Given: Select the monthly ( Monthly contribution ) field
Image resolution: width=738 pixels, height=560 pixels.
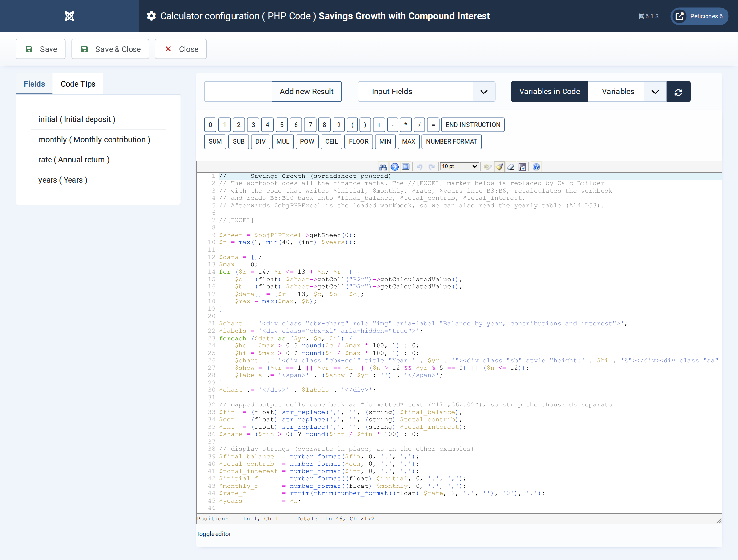Looking at the screenshot, I should 98,140.
